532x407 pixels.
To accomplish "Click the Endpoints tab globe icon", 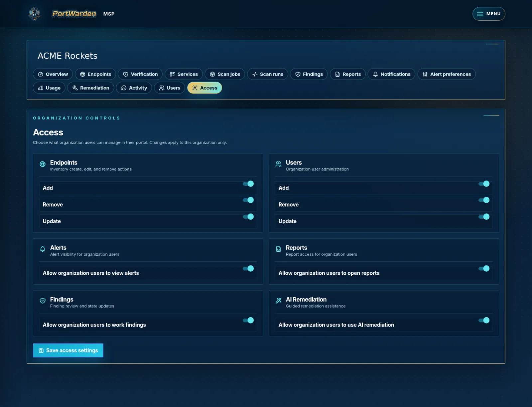I will pyautogui.click(x=82, y=74).
